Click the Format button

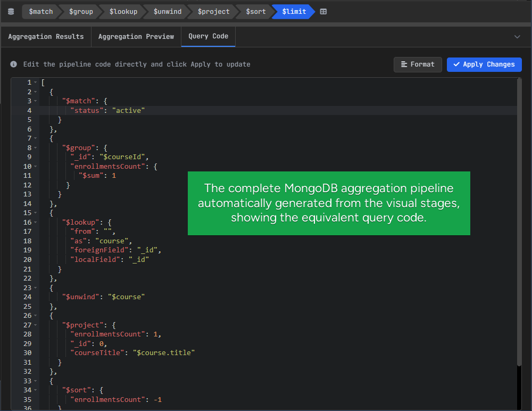coord(418,64)
